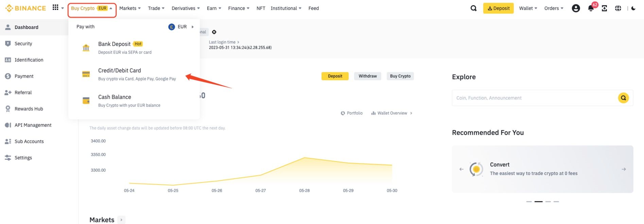Click the yellow Deposit button in header
Viewport: 644px width, 224px height.
pos(498,8)
